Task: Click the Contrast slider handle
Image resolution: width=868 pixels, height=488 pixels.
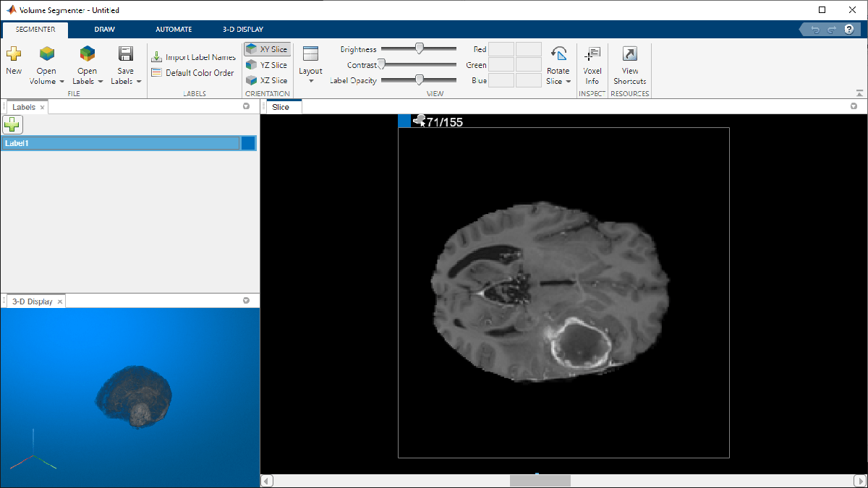Action: 381,64
